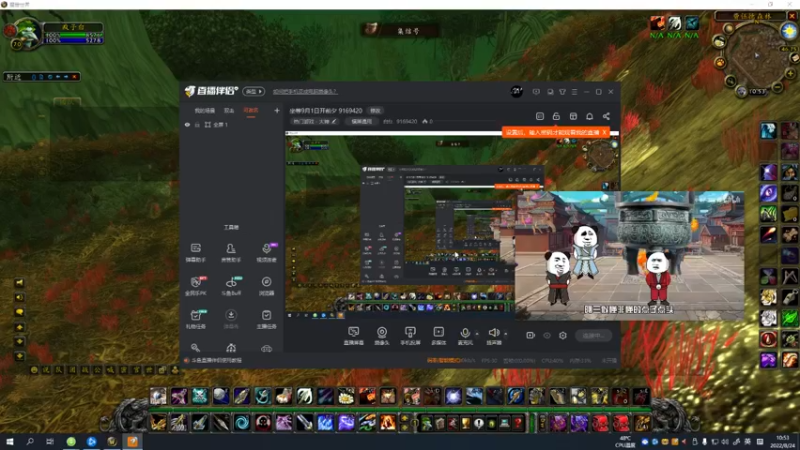This screenshot has height=450, width=800.
Task: Click the 附近 chat tab in WoW
Action: (x=14, y=77)
